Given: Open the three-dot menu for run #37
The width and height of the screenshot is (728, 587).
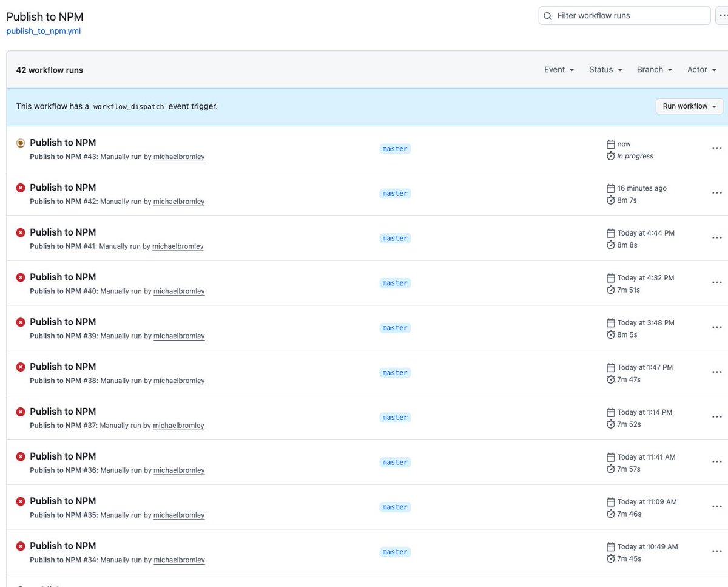Looking at the screenshot, I should (716, 417).
